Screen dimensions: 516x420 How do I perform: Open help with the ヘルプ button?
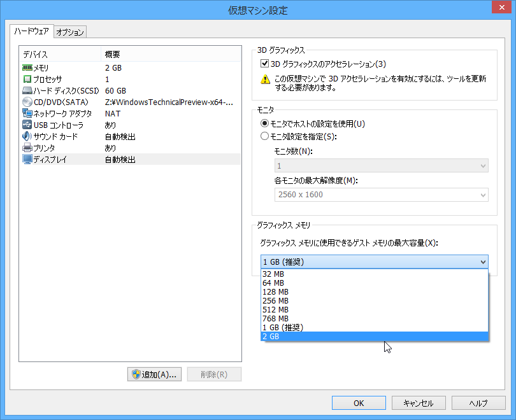point(478,403)
